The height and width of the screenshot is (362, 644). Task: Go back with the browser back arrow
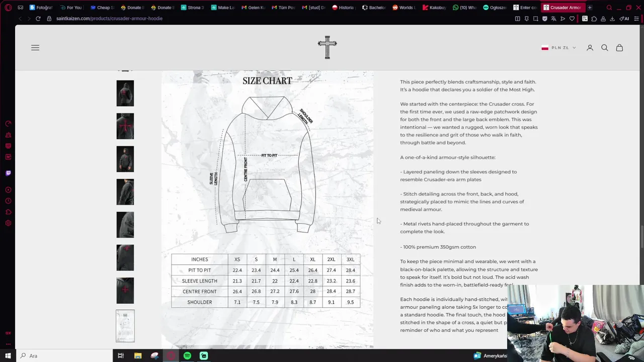(x=20, y=19)
